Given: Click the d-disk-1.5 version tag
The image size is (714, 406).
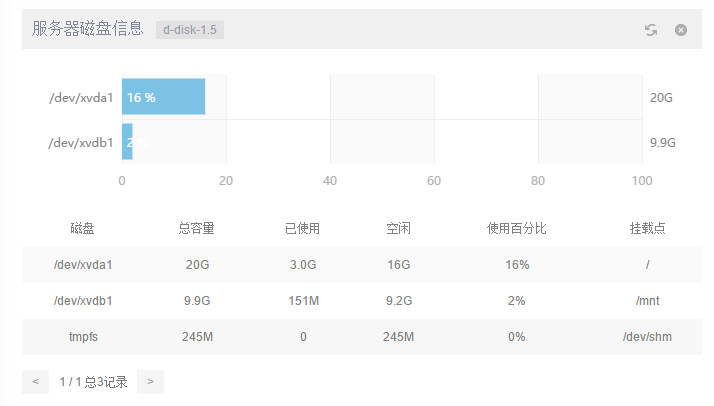Looking at the screenshot, I should pos(190,30).
